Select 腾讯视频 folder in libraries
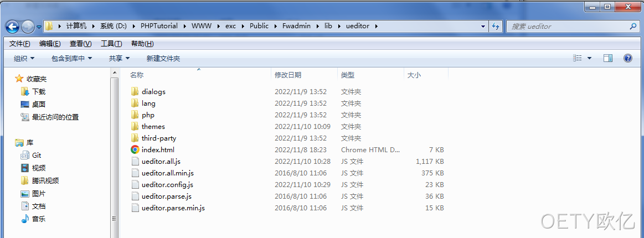This screenshot has height=238, width=644. 45,180
